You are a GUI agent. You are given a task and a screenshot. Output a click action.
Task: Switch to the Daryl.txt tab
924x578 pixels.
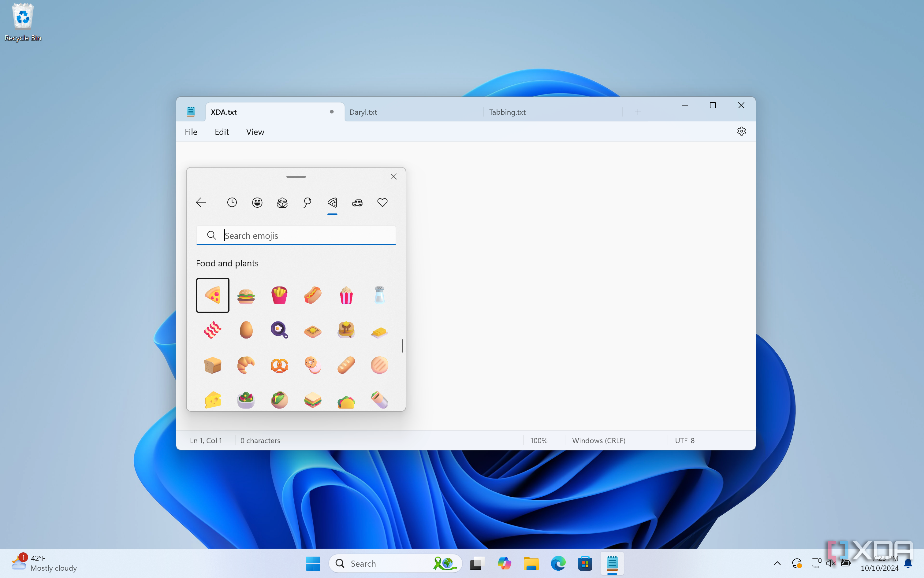363,112
